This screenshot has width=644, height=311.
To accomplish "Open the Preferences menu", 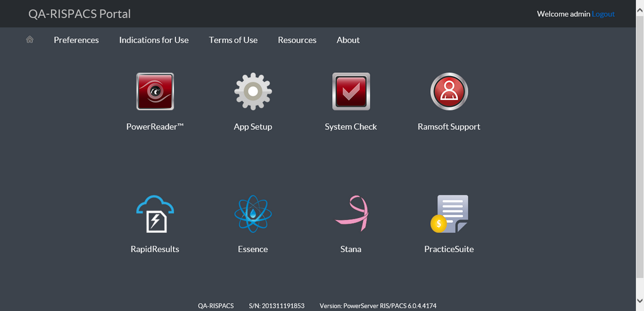I will (x=76, y=40).
